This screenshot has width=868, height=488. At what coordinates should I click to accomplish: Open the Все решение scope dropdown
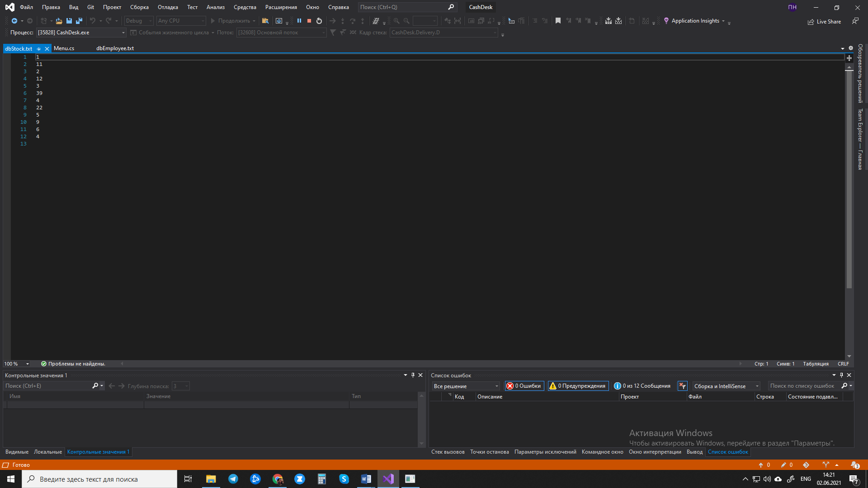(x=466, y=386)
